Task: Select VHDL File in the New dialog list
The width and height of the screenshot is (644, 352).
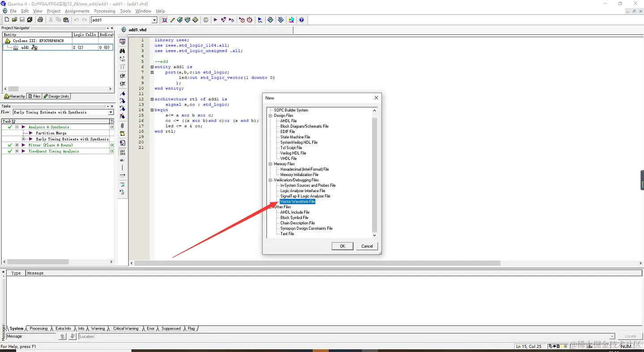Action: [x=288, y=159]
